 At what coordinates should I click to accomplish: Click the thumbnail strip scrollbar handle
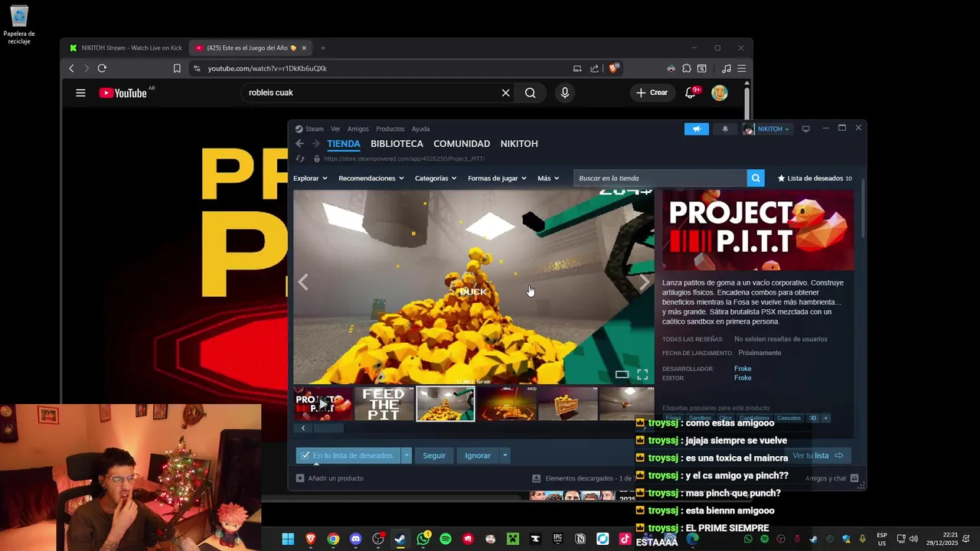[x=329, y=429]
